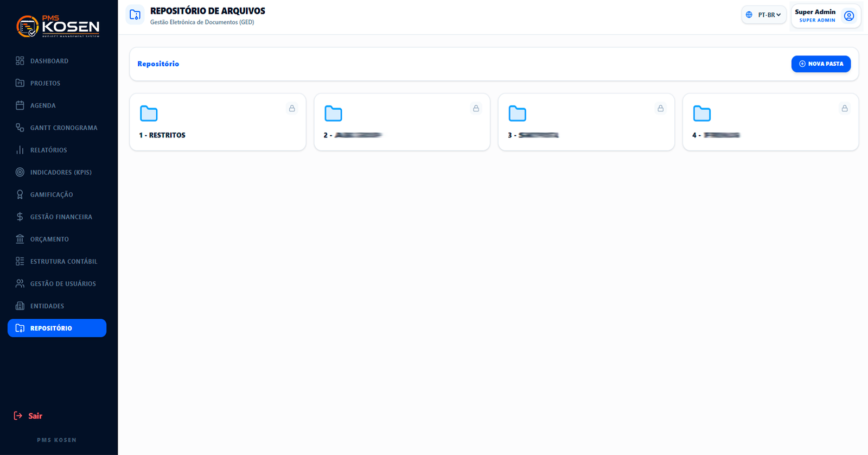Open Gamificação section
The width and height of the screenshot is (868, 455).
pyautogui.click(x=57, y=194)
